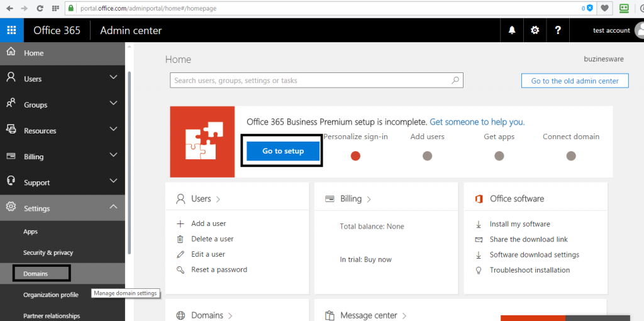
Task: Open Partner relationships settings
Action: point(52,316)
